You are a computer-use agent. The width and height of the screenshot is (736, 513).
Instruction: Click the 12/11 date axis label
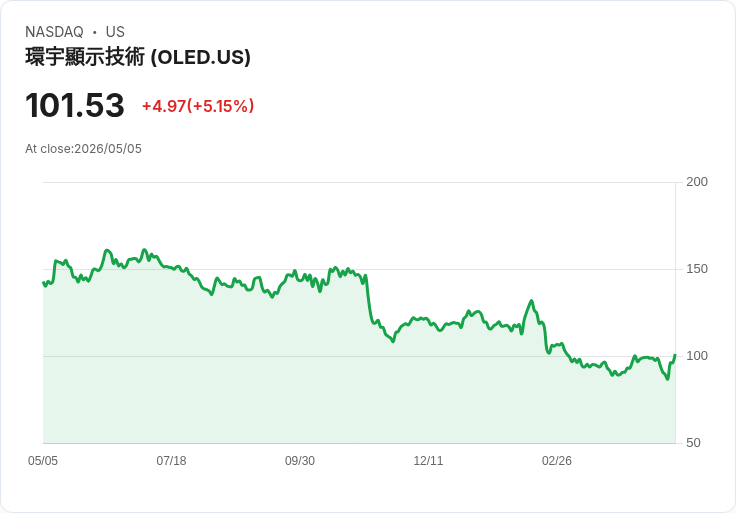click(x=428, y=461)
